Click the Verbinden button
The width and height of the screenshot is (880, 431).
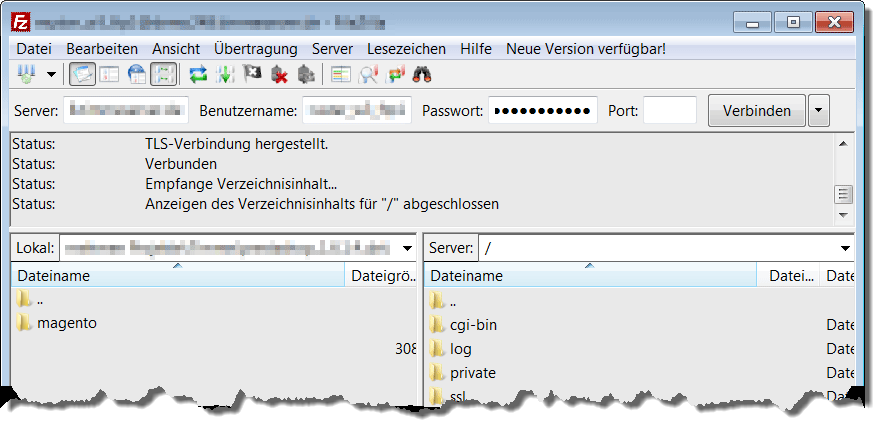click(x=757, y=111)
